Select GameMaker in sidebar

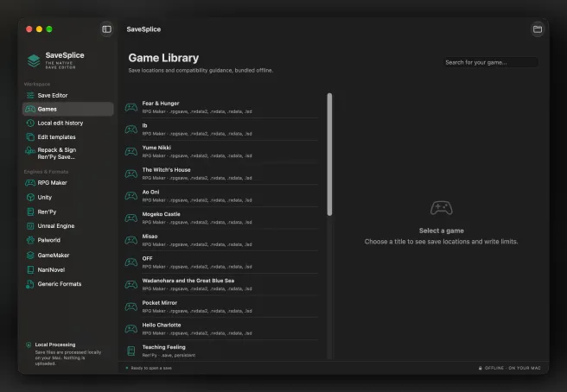(68, 256)
